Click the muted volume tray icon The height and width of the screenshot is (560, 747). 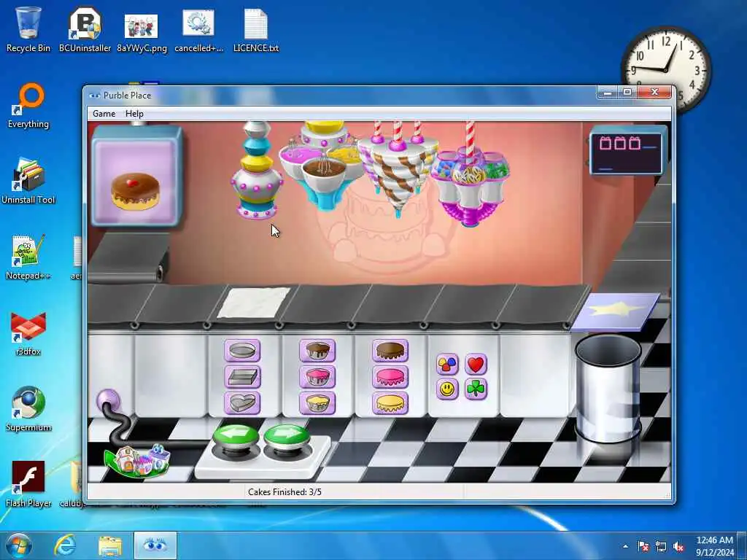coord(678,546)
